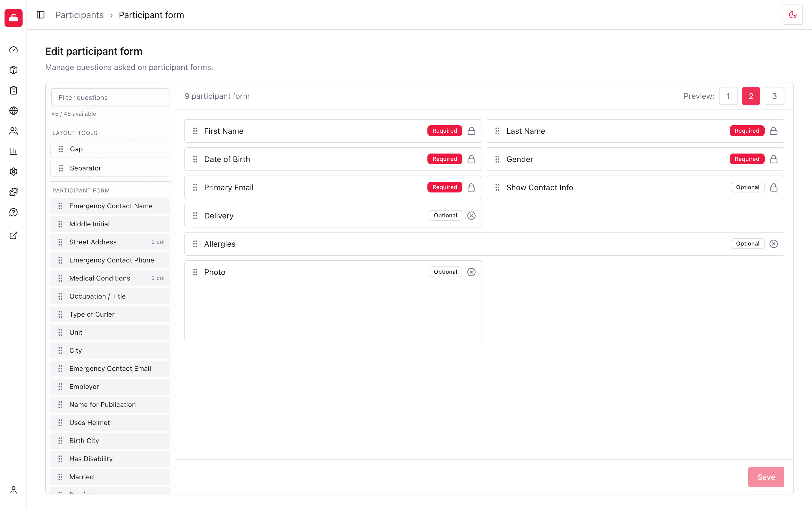Grab the drag handle on Last Name

(497, 131)
